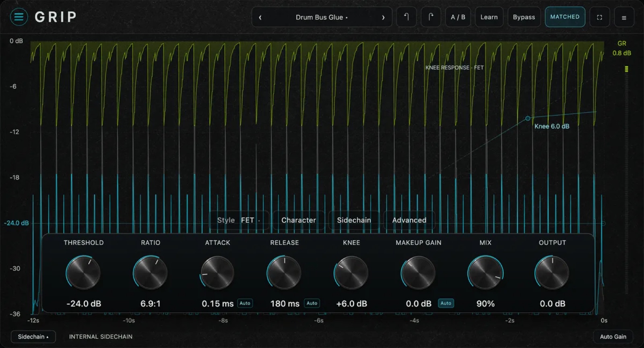
Task: Click the Auto Gain button
Action: pyautogui.click(x=613, y=337)
